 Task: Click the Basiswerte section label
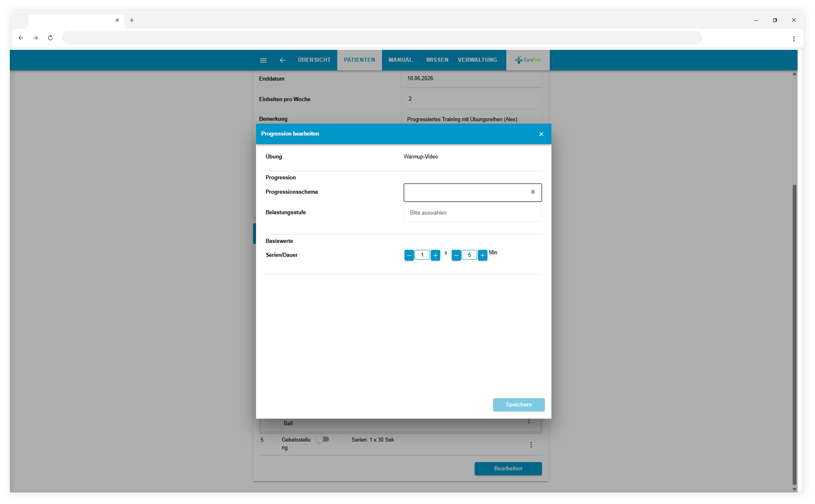[279, 241]
